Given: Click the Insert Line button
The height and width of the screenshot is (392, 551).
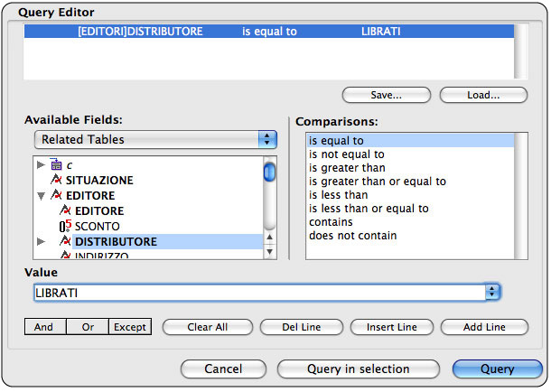Looking at the screenshot, I should (x=392, y=327).
